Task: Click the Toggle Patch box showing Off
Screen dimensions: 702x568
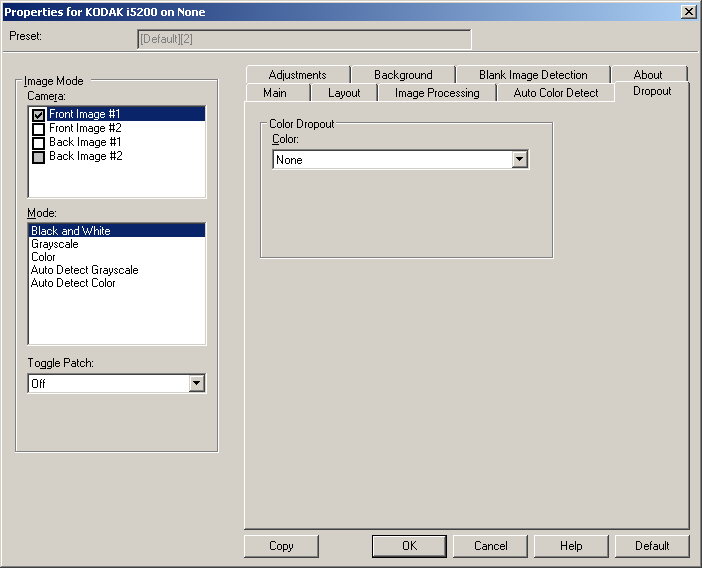Action: [x=116, y=383]
